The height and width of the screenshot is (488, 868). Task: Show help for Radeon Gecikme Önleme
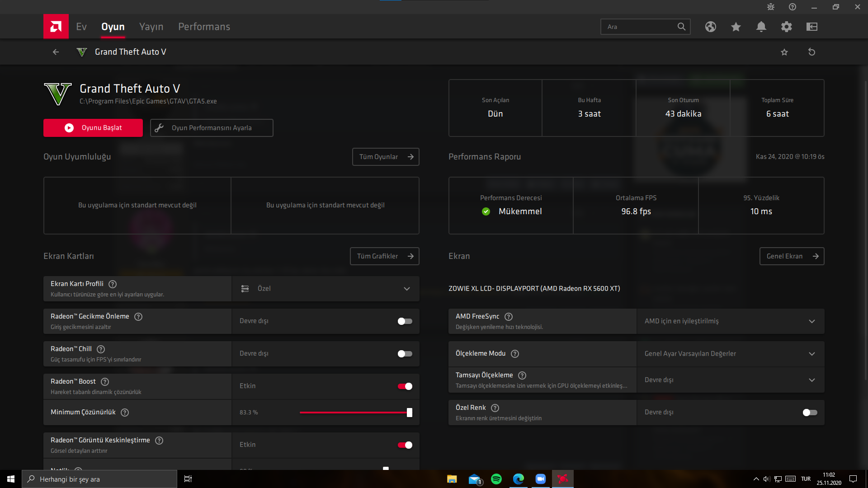(x=139, y=317)
